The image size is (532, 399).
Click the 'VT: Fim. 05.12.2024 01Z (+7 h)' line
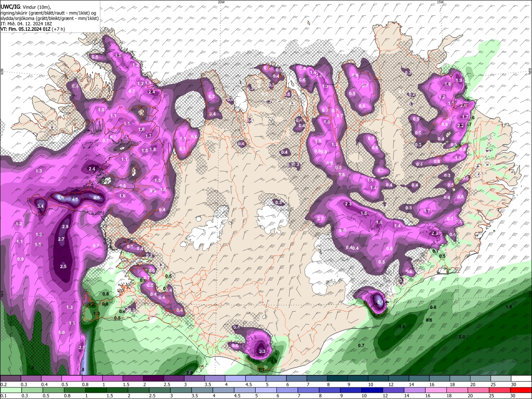[x=32, y=29]
